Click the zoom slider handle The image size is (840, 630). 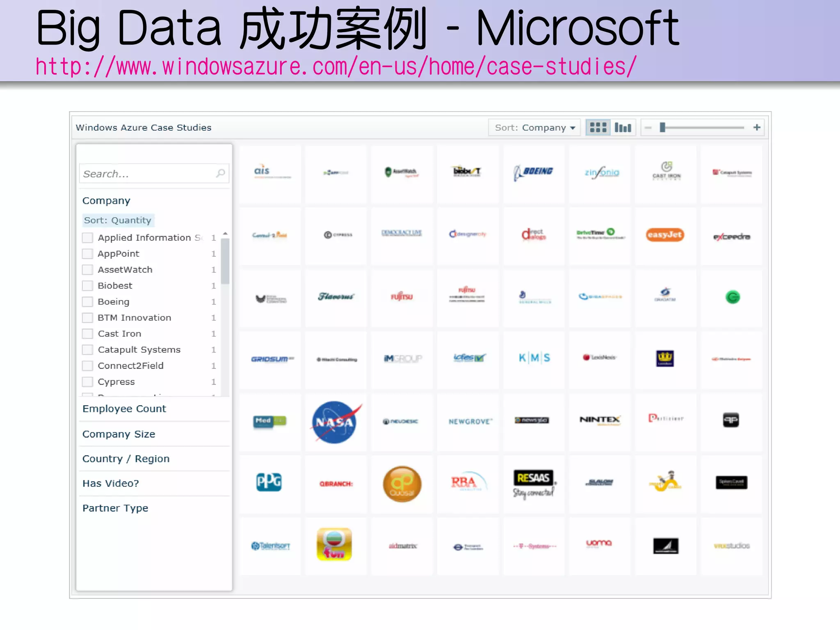pyautogui.click(x=662, y=128)
